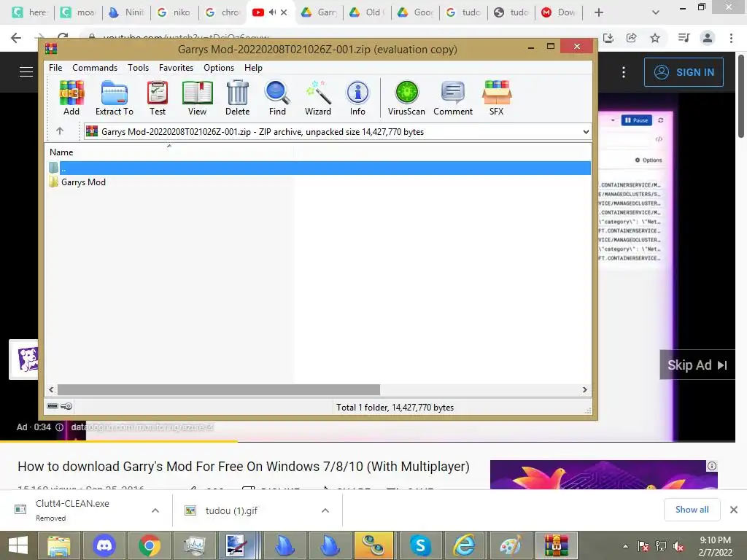Open Options menu

[x=219, y=68]
